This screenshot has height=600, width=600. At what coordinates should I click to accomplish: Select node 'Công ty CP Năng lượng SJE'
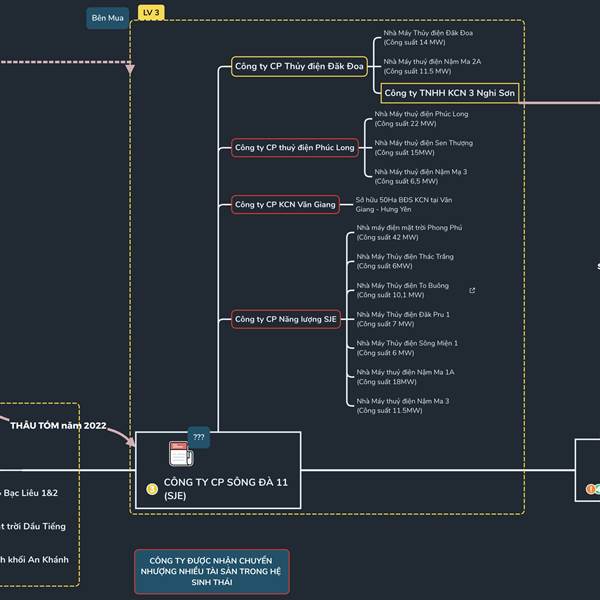286,319
